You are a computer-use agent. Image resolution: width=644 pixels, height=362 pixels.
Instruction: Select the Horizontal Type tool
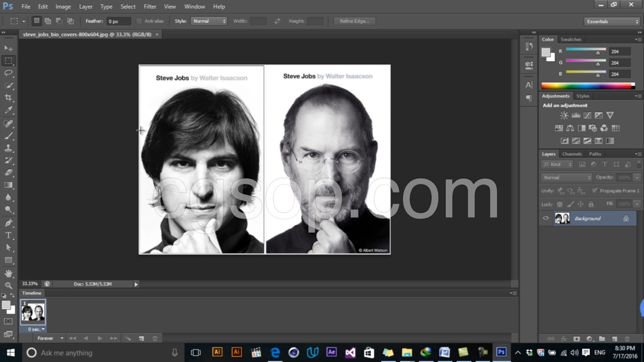(9, 235)
